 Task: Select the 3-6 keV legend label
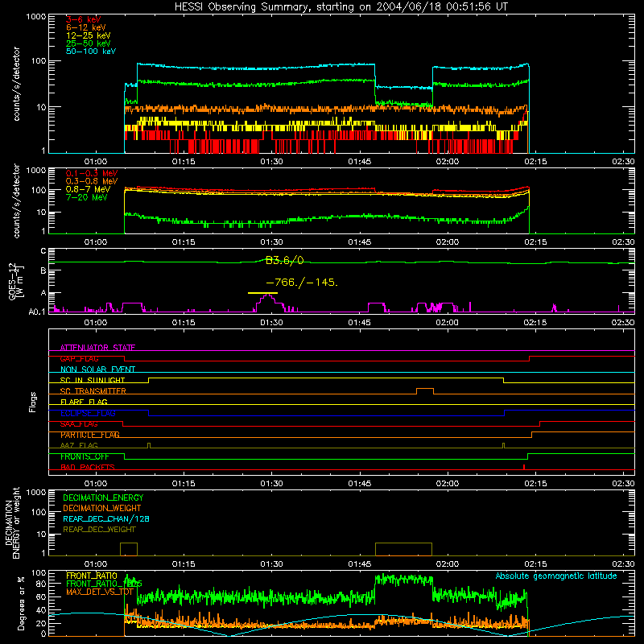(83, 19)
